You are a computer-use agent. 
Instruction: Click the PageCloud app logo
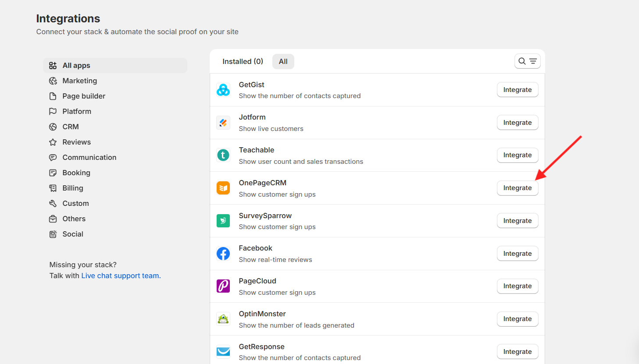[223, 286]
